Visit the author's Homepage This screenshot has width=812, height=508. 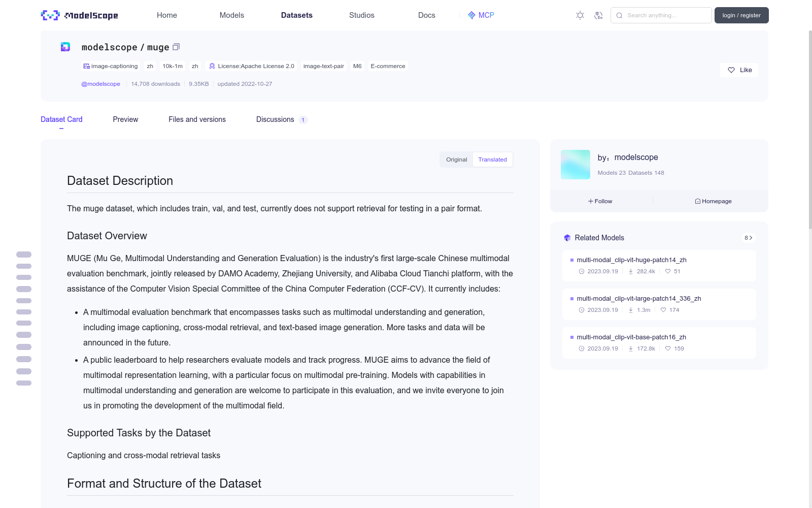click(713, 201)
